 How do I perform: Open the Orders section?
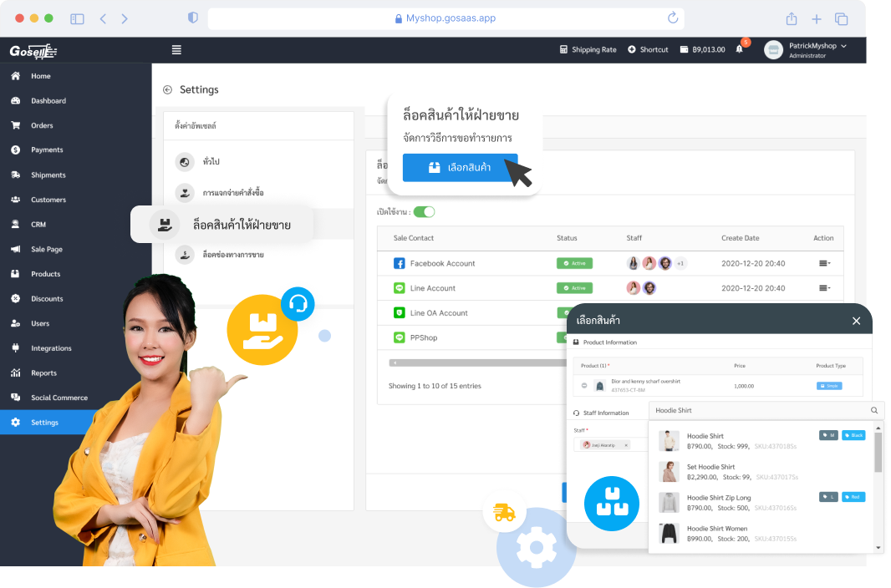(x=42, y=125)
